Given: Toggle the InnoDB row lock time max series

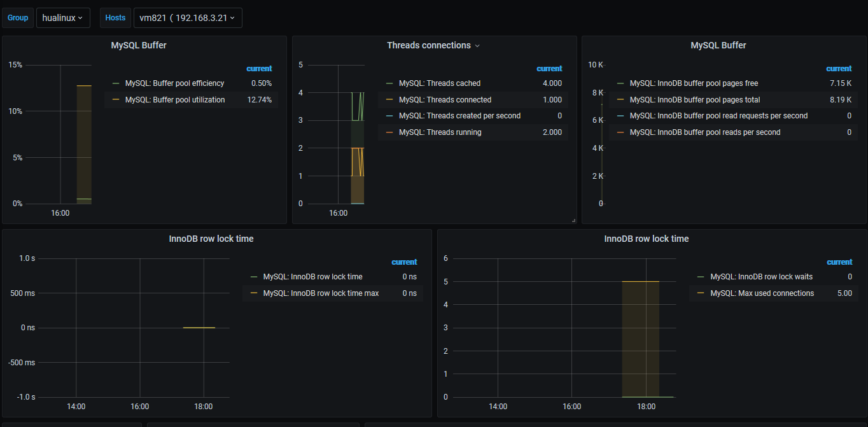Looking at the screenshot, I should point(321,293).
